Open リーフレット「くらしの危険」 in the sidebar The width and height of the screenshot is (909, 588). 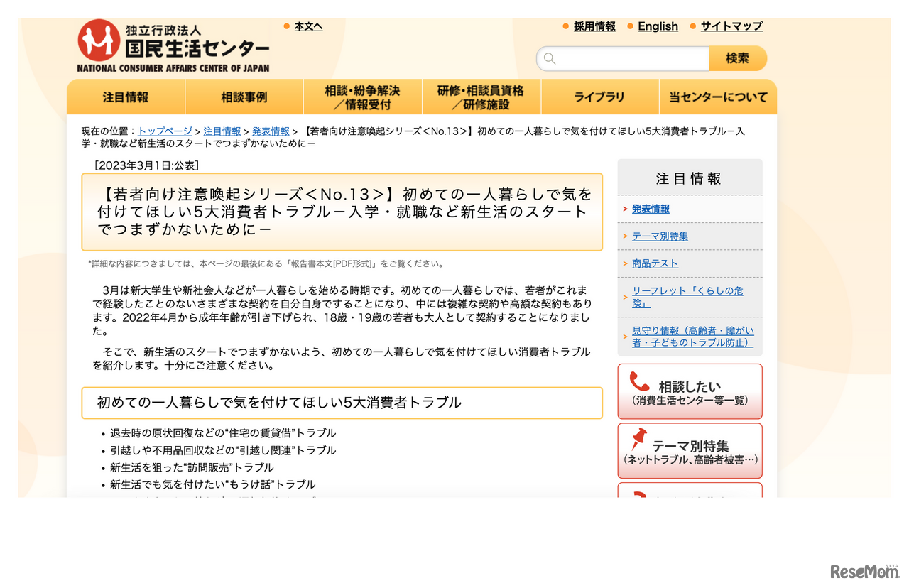point(687,297)
